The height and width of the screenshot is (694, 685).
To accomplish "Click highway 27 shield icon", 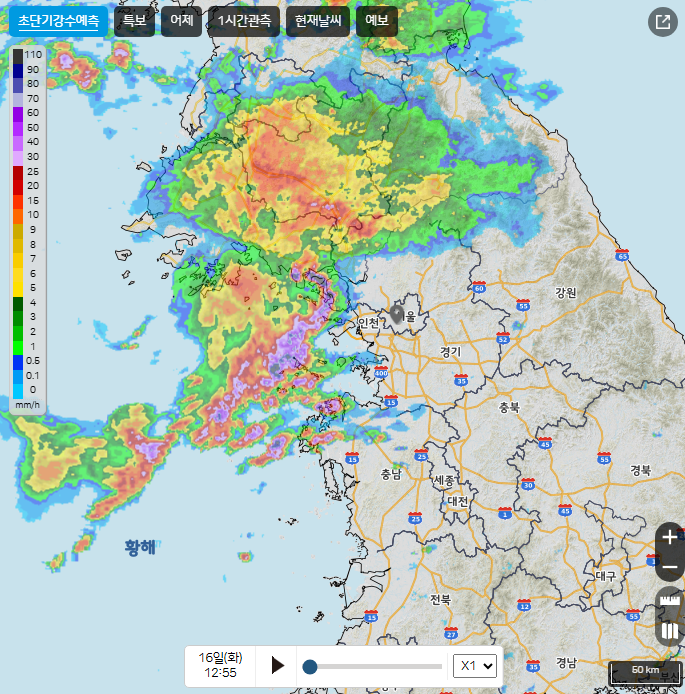I will [450, 633].
